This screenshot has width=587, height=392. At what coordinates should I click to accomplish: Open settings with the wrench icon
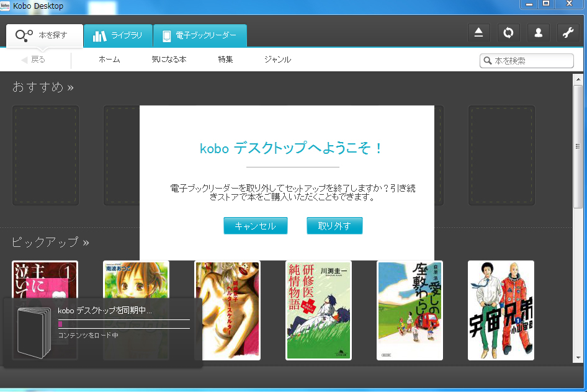point(568,33)
